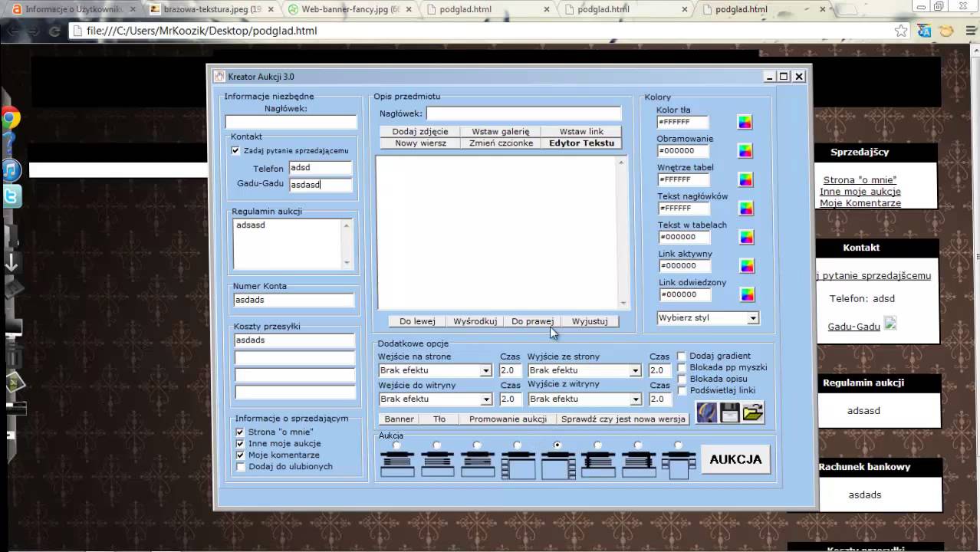Click the Banner button

(x=399, y=419)
